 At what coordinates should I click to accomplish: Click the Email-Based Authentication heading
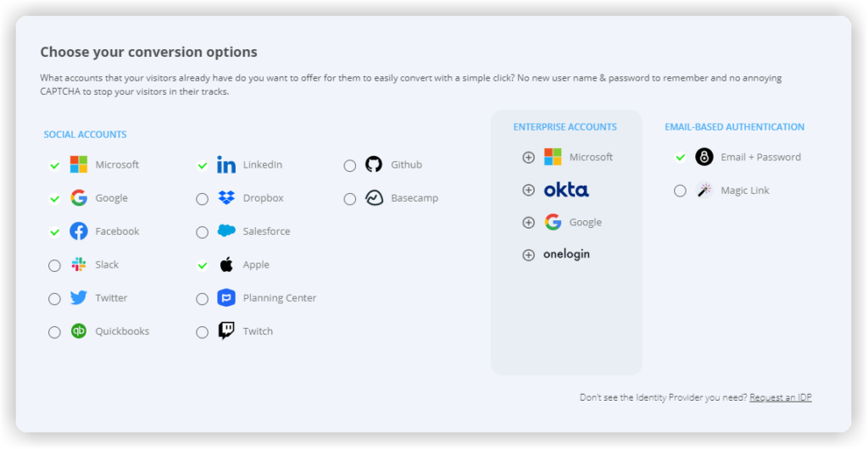click(x=735, y=126)
